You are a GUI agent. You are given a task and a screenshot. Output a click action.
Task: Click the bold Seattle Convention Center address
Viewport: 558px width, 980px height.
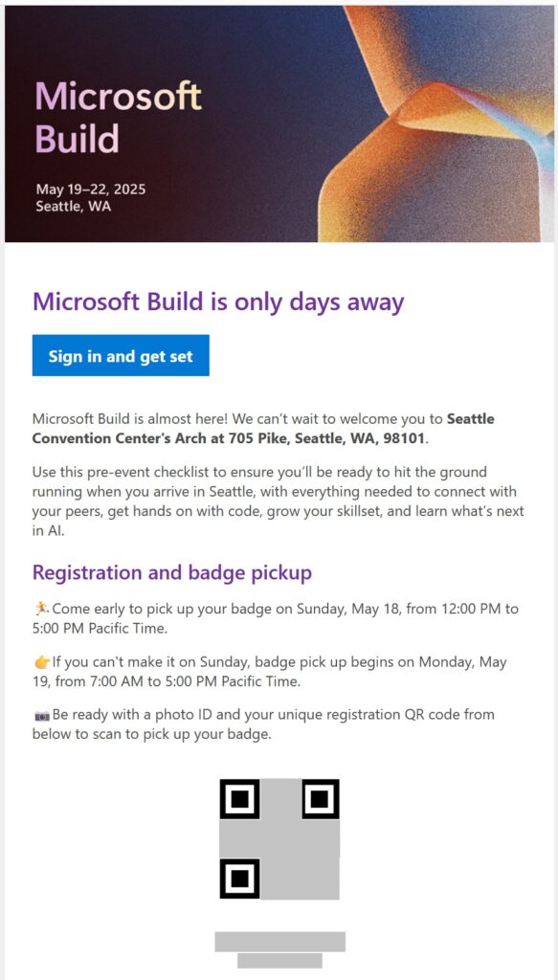(x=263, y=429)
